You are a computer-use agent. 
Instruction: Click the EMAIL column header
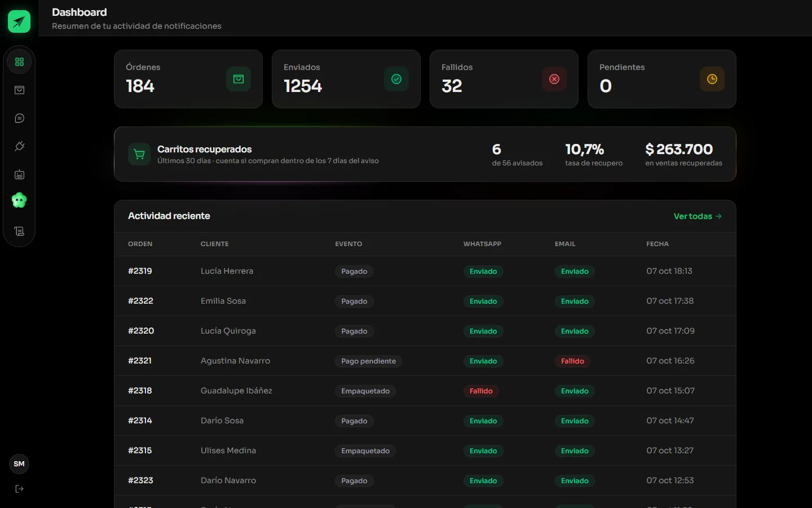[565, 244]
